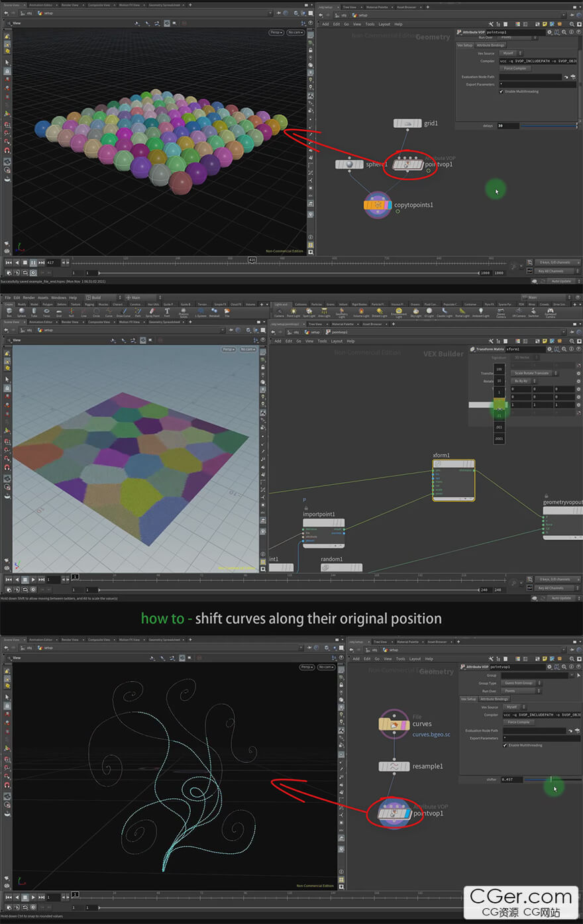Add a Camera from the lights shelf
583x924 pixels.
pyautogui.click(x=279, y=312)
